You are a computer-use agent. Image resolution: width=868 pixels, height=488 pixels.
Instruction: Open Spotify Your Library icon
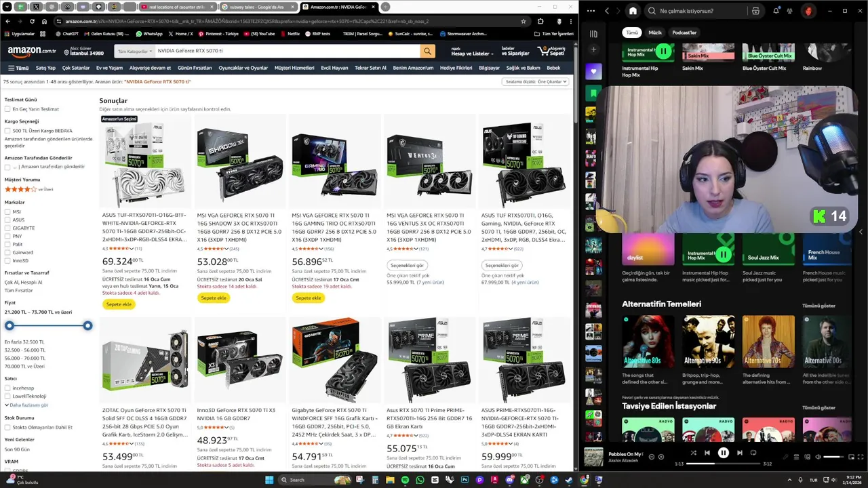(x=593, y=33)
